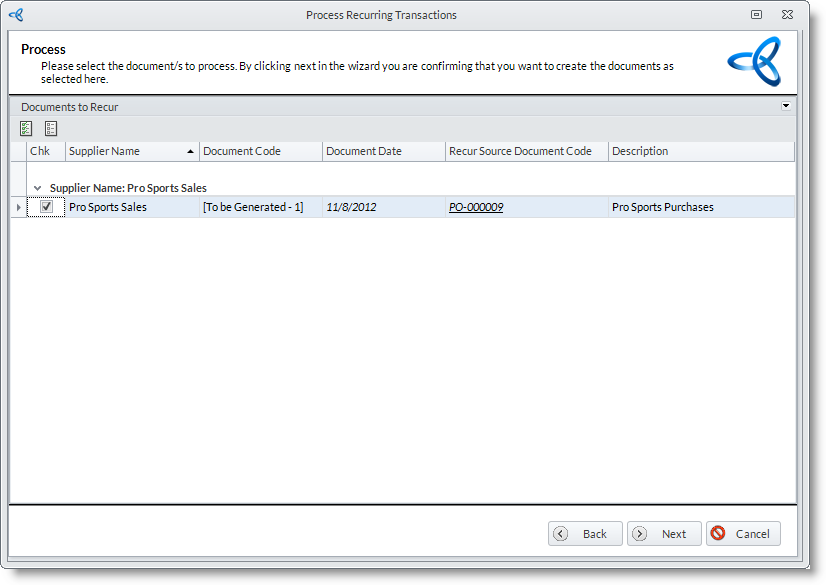The image size is (826, 585).
Task: Collapse the Supplier Name: Pro Sports Sales group
Action: (38, 188)
